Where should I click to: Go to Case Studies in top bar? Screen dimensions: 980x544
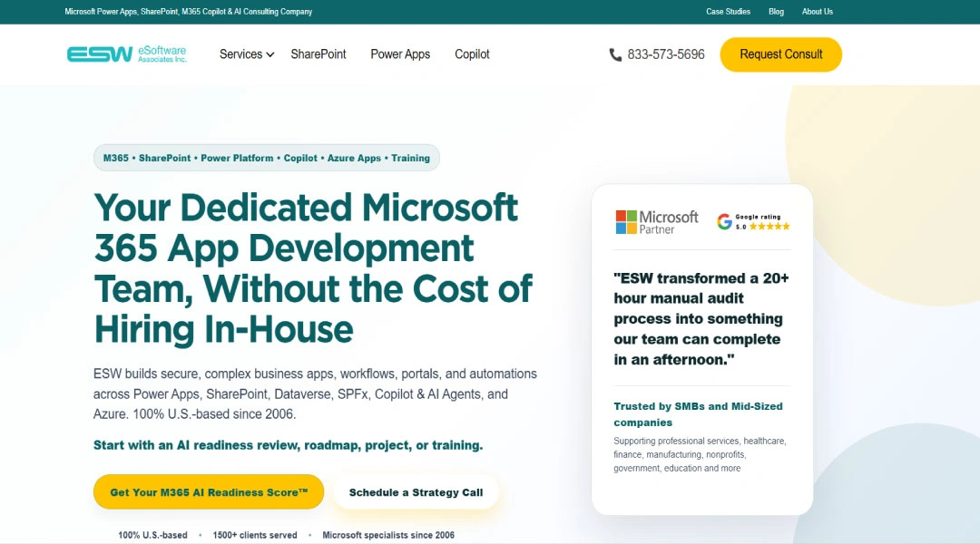pyautogui.click(x=728, y=12)
